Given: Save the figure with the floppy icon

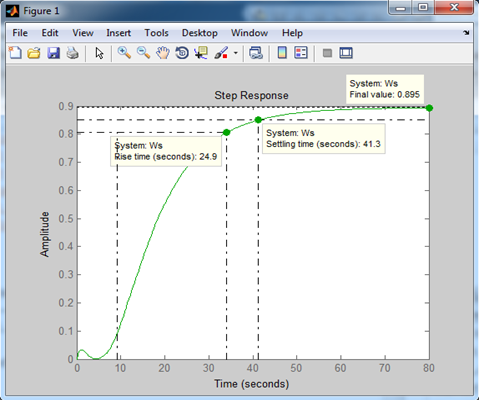Looking at the screenshot, I should coord(53,53).
